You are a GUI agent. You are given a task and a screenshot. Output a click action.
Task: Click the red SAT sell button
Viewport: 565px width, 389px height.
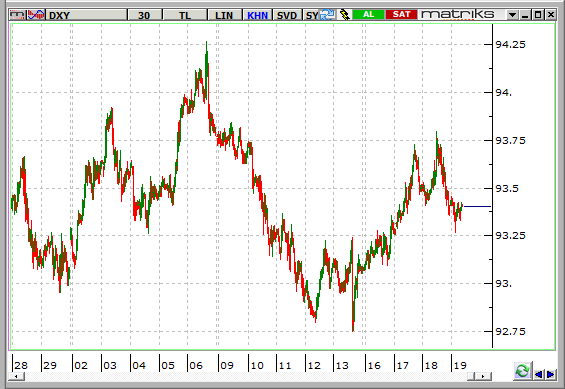click(401, 14)
